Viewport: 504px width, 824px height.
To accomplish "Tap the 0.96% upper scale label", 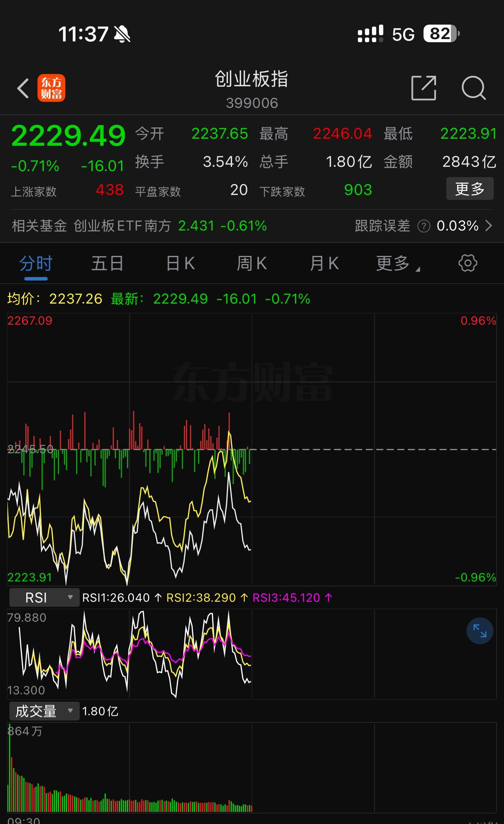I will [478, 321].
